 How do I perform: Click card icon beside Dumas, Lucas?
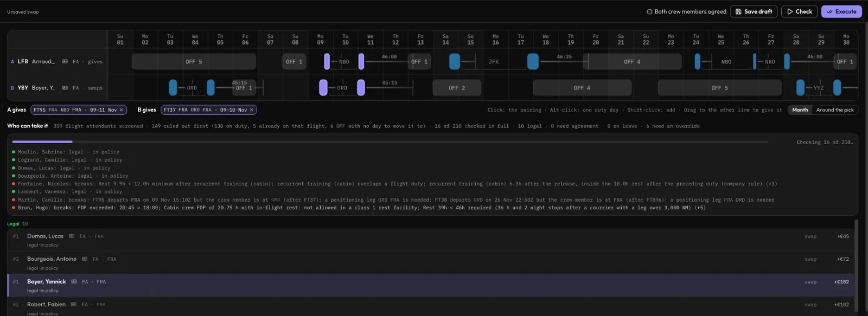(x=72, y=236)
